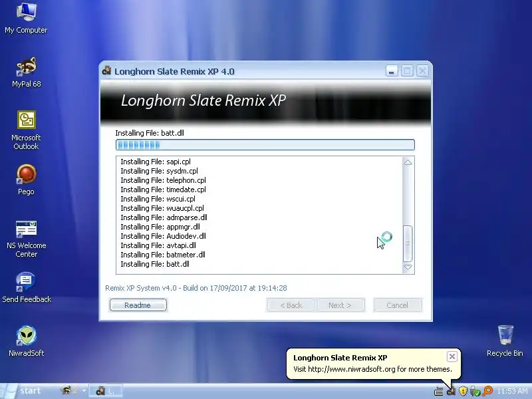Click the log scrollbar up arrow
The height and width of the screenshot is (399, 532).
click(x=408, y=162)
